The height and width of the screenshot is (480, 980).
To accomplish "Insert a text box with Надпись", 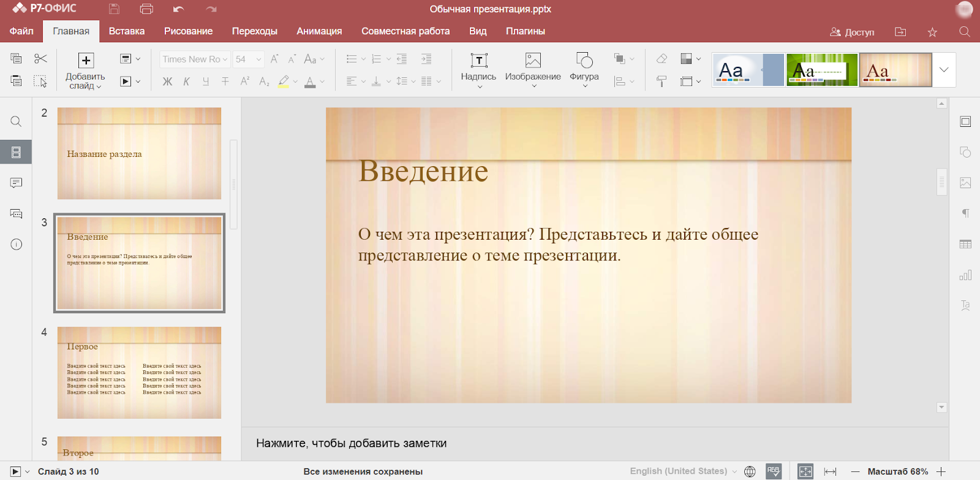I will (478, 69).
